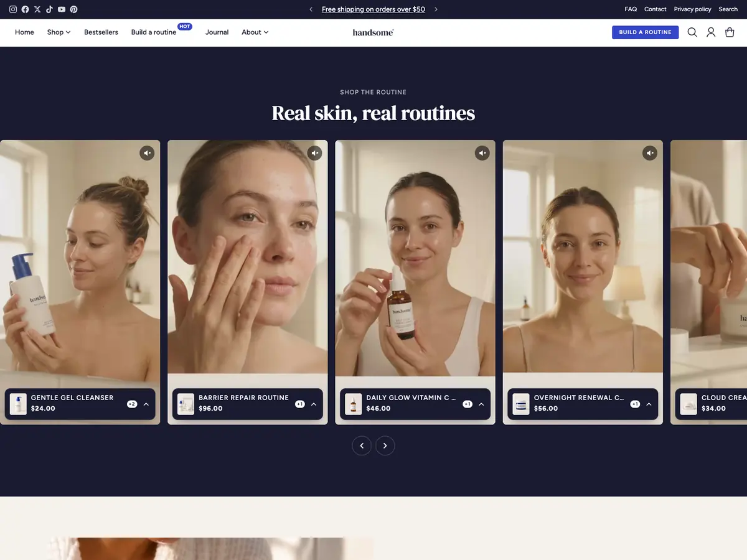Click the BARRIER REPAIR ROUTINE title

(243, 398)
